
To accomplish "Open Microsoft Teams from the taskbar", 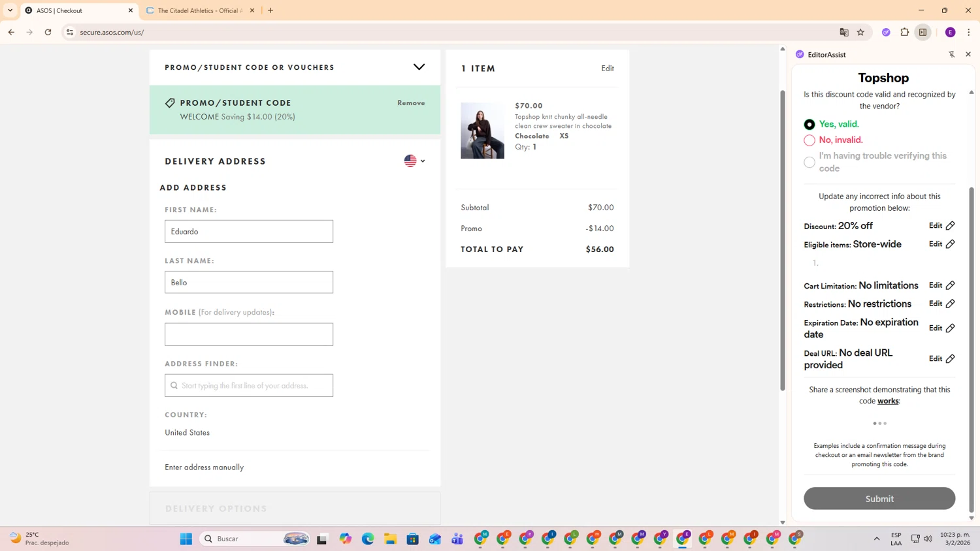I will point(457,539).
